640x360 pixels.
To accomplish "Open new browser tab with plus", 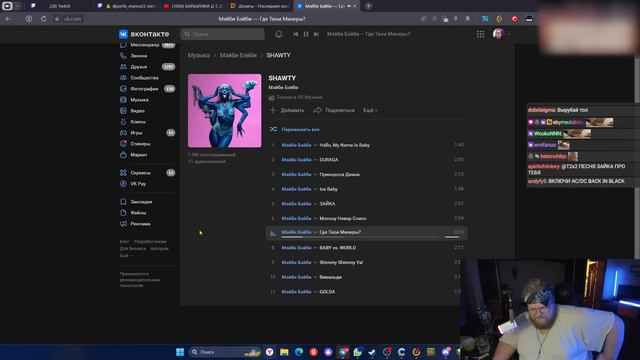I will [x=368, y=6].
